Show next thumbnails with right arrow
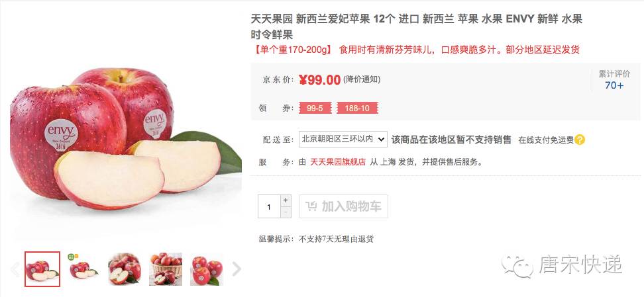 [236, 269]
